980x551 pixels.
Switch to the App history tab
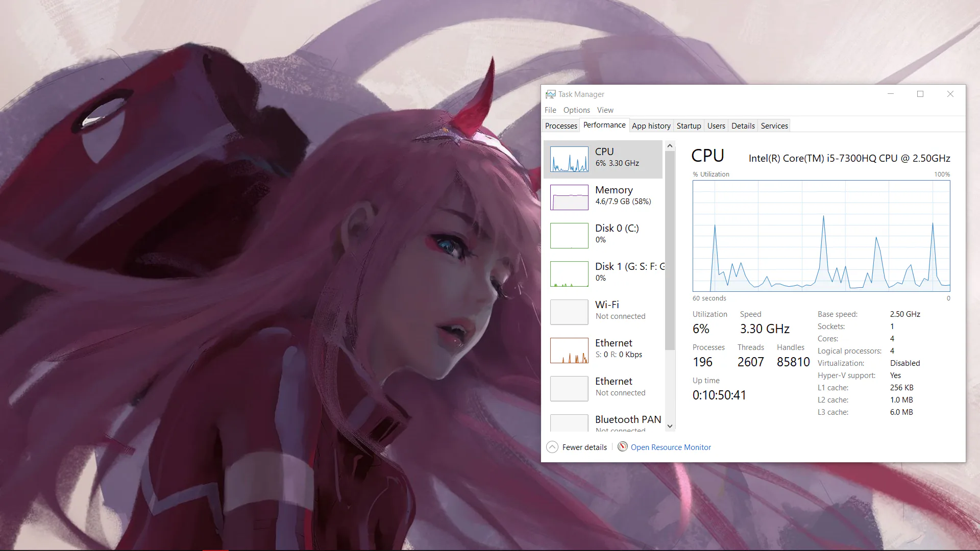click(x=651, y=126)
